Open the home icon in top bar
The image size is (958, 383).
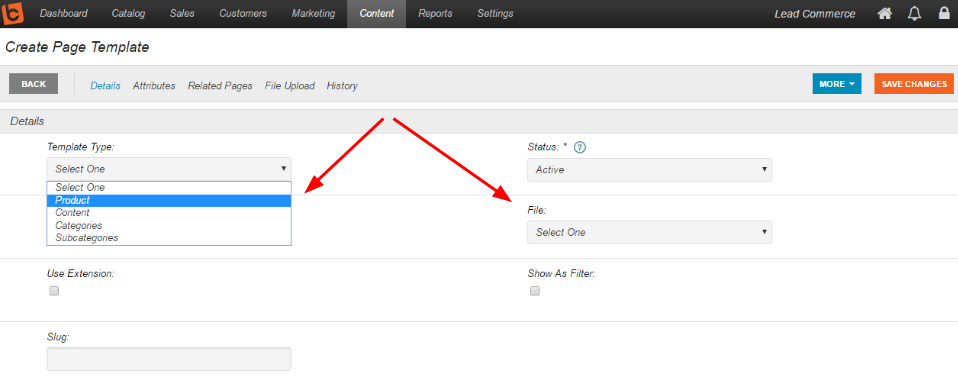884,13
